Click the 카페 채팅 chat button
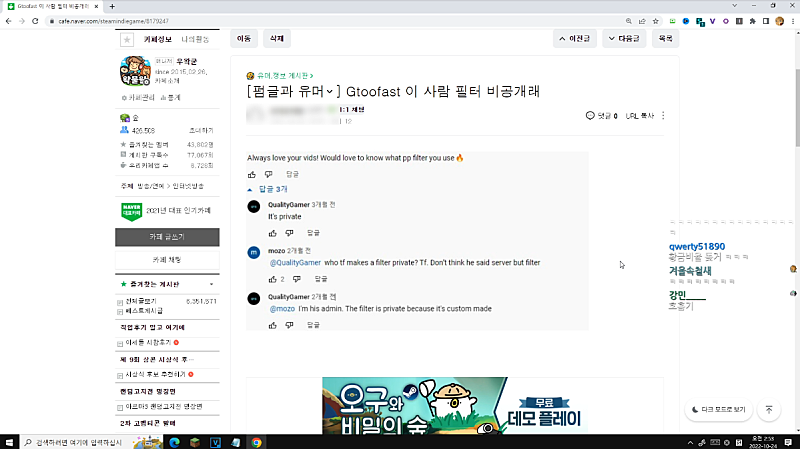This screenshot has height=449, width=800. pos(167,260)
